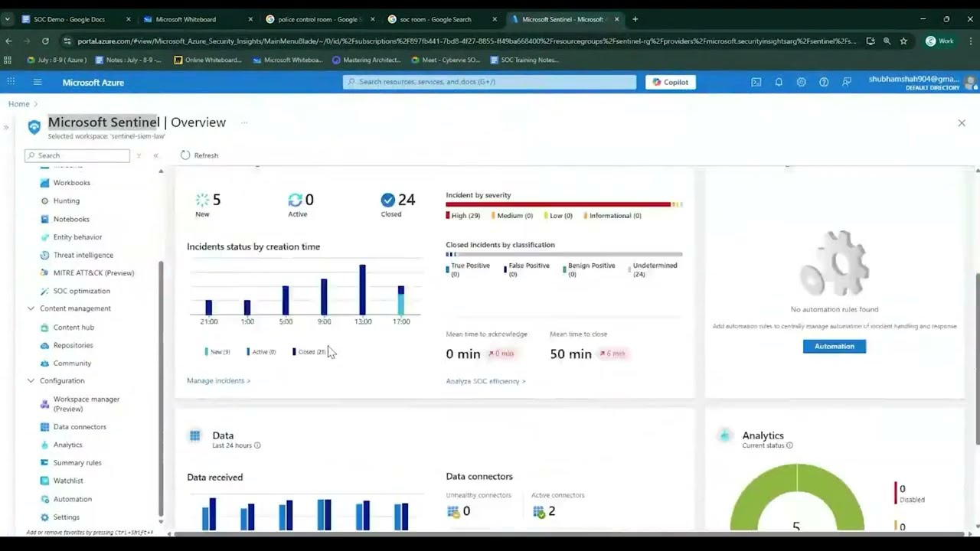Close the Sentinel blade with X
The image size is (980, 551).
pos(962,122)
